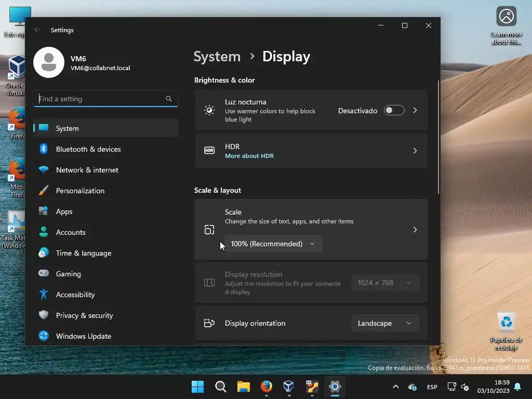Image resolution: width=532 pixels, height=399 pixels.
Task: Click the VM6 user avatar
Action: pyautogui.click(x=49, y=62)
